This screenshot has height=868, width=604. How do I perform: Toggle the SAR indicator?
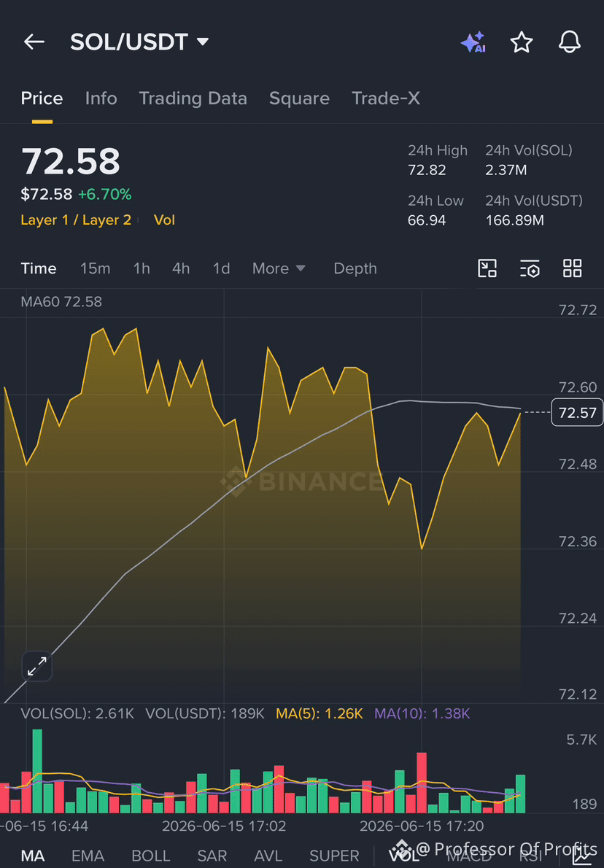(212, 856)
